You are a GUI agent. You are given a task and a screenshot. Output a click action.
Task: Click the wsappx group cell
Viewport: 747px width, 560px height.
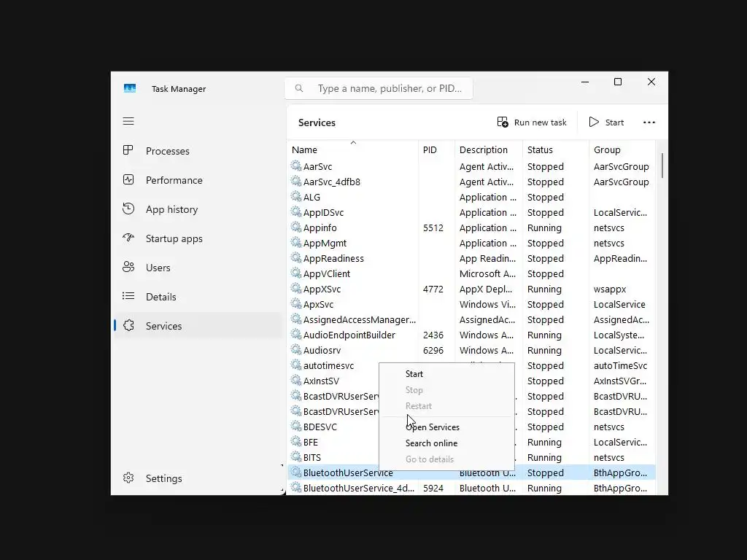click(x=610, y=289)
